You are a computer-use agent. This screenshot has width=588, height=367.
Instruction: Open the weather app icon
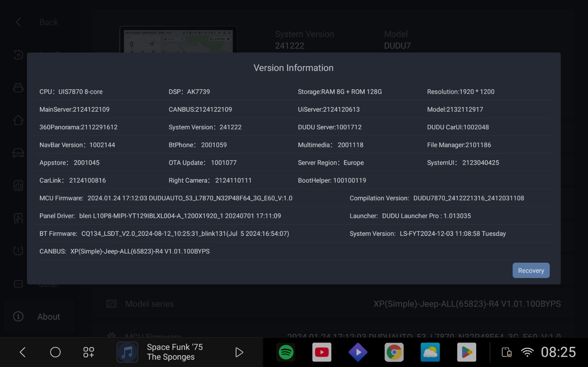pyautogui.click(x=430, y=352)
